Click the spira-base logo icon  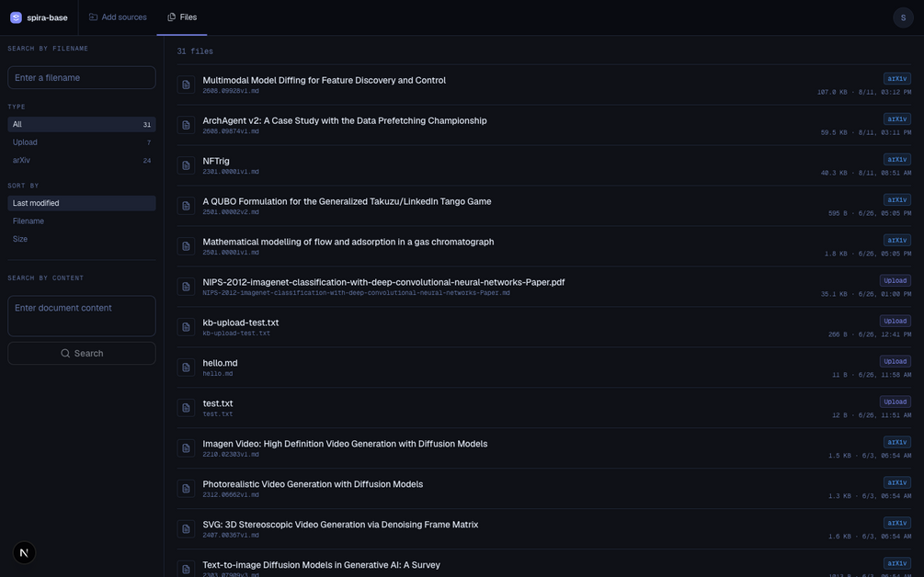point(16,17)
